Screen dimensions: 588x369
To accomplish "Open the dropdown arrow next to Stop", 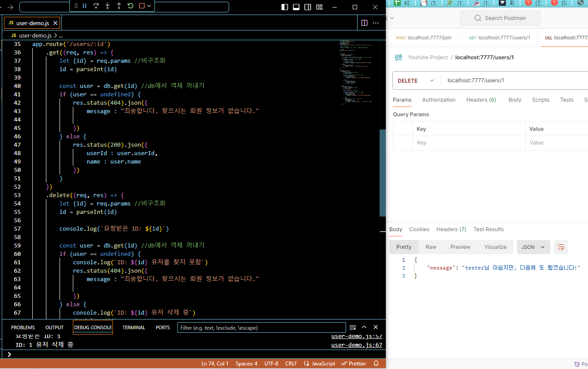I will [x=149, y=6].
